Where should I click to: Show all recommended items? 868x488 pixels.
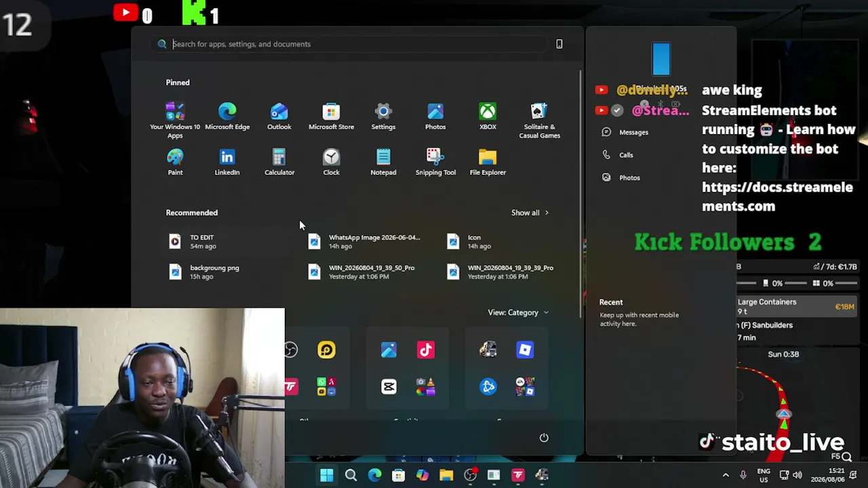pos(530,213)
